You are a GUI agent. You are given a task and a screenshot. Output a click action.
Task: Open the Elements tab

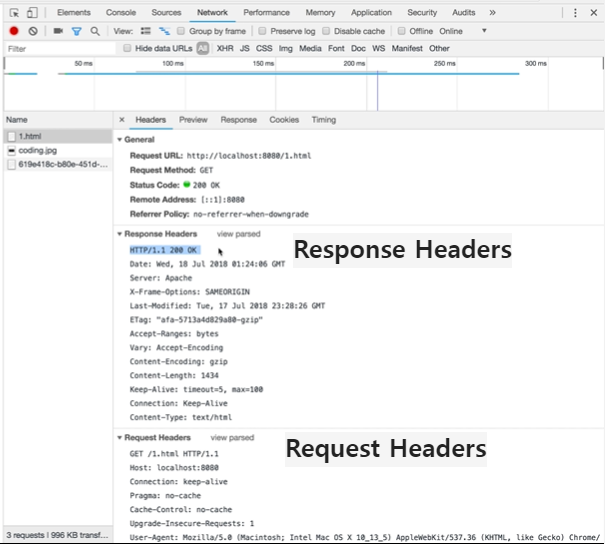click(x=74, y=13)
